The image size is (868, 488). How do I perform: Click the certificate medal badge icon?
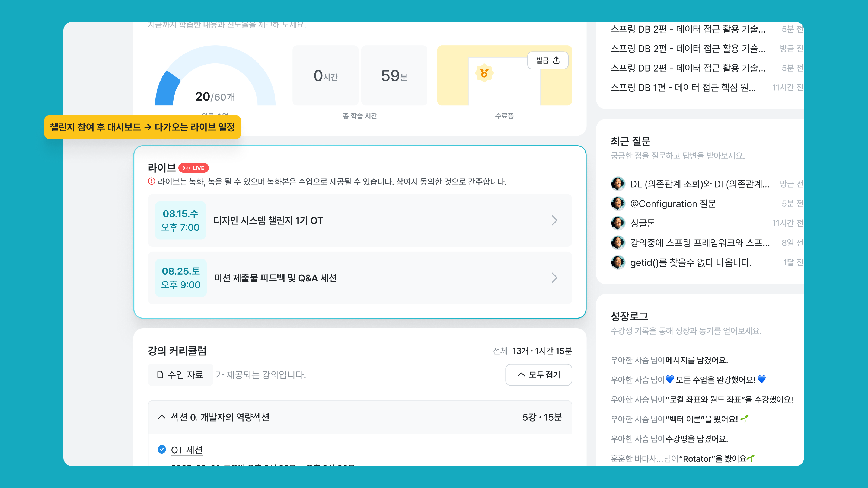click(x=484, y=73)
